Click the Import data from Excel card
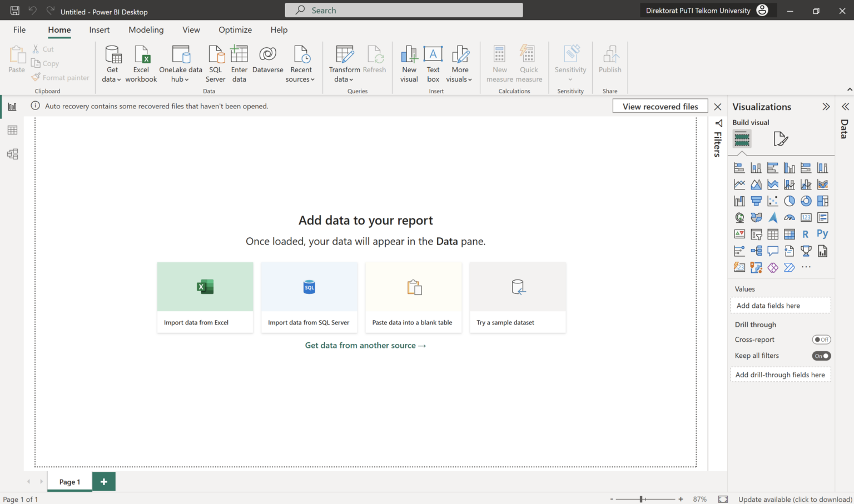 pos(205,297)
